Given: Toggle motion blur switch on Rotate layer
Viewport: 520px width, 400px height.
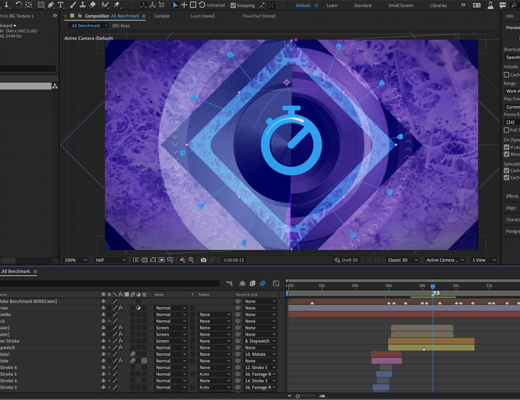Looking at the screenshot, I should (132, 361).
